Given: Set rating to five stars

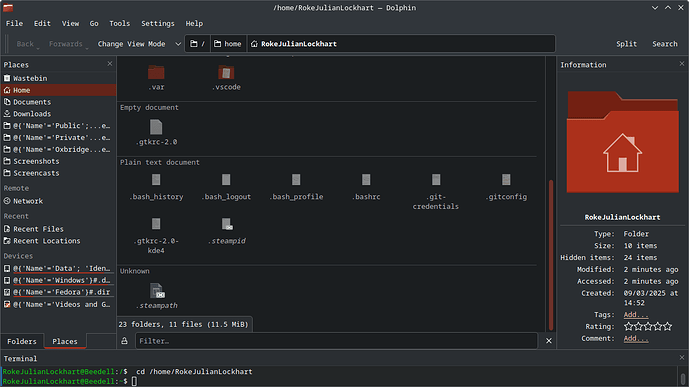Looking at the screenshot, I should click(667, 326).
